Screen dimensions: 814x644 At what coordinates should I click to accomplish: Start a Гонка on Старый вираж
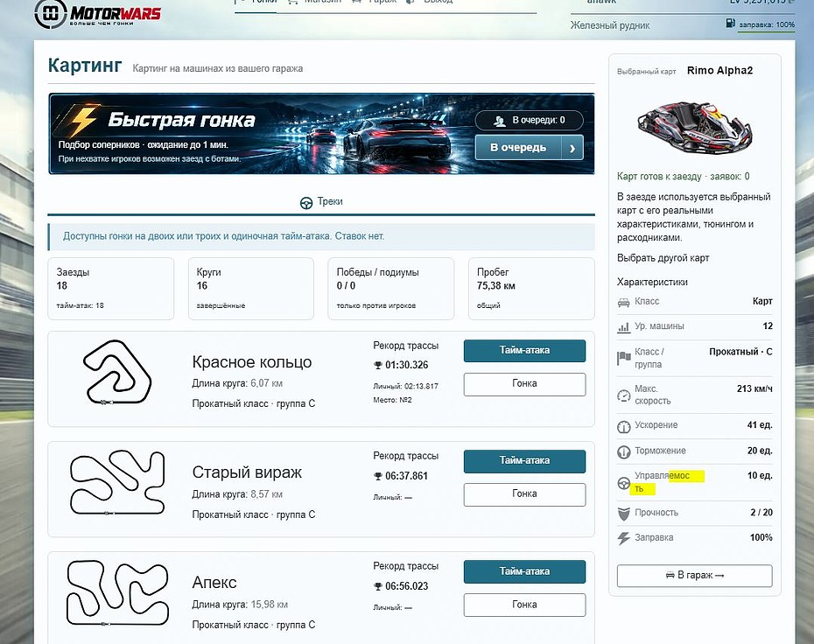[524, 494]
